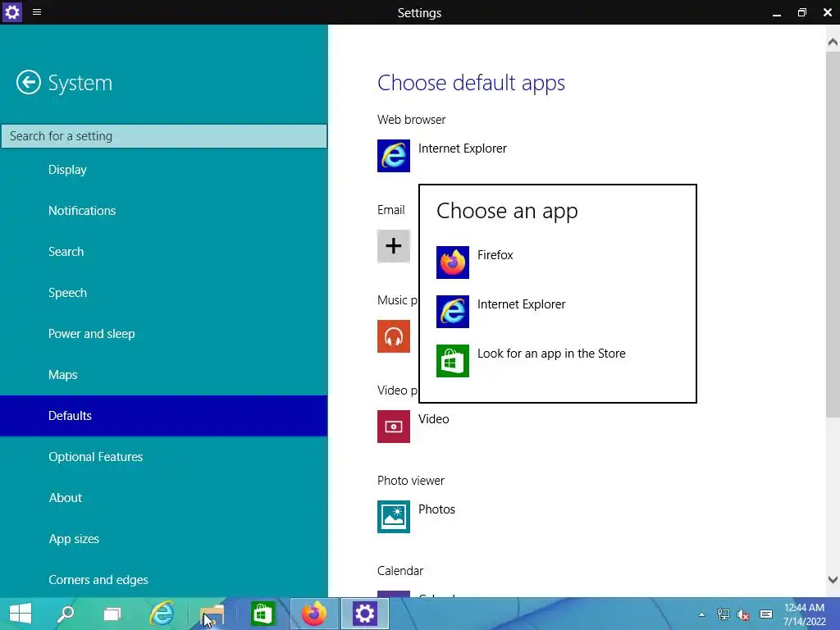840x630 pixels.
Task: Open Task View on taskbar
Action: point(112,614)
